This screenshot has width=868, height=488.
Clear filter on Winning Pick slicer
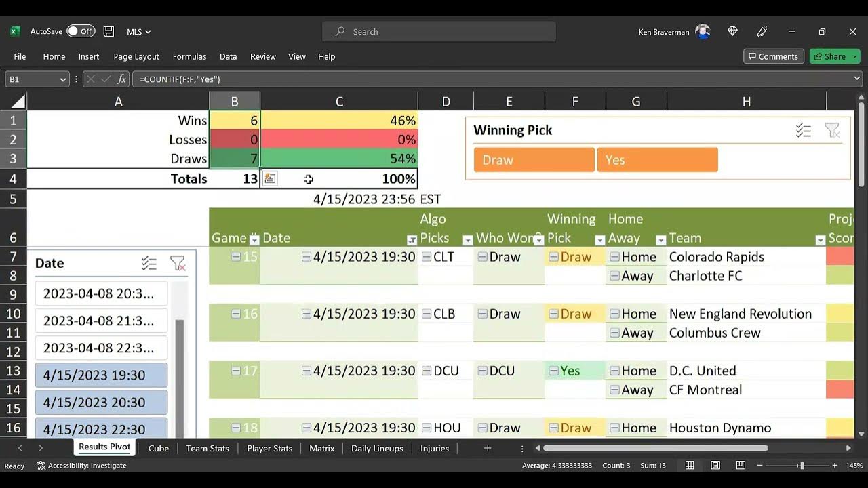pos(833,130)
